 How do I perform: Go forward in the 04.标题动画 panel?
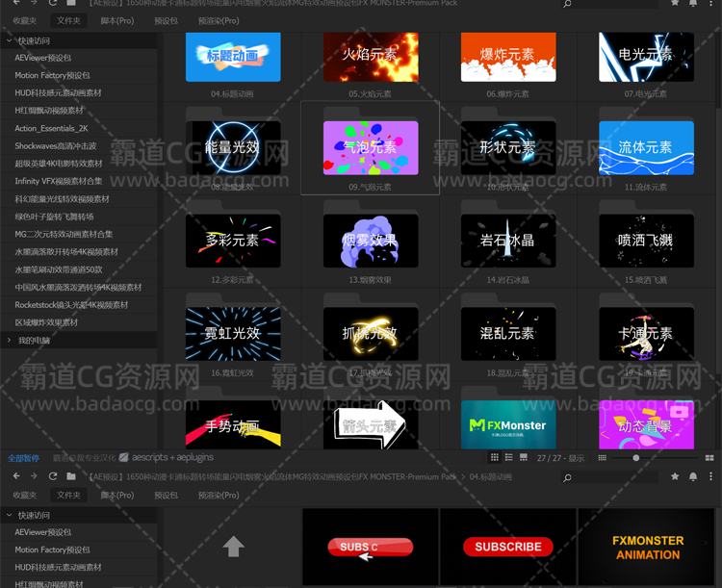(34, 476)
